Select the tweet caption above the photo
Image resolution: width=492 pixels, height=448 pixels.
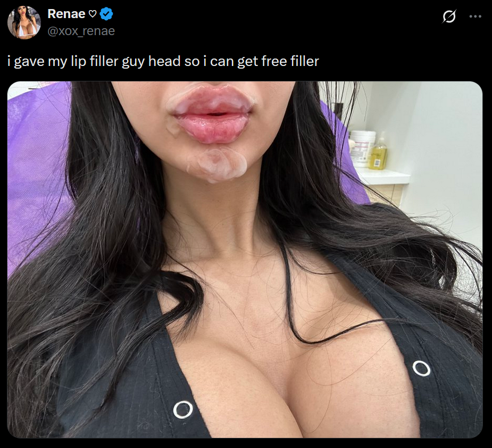pos(163,61)
